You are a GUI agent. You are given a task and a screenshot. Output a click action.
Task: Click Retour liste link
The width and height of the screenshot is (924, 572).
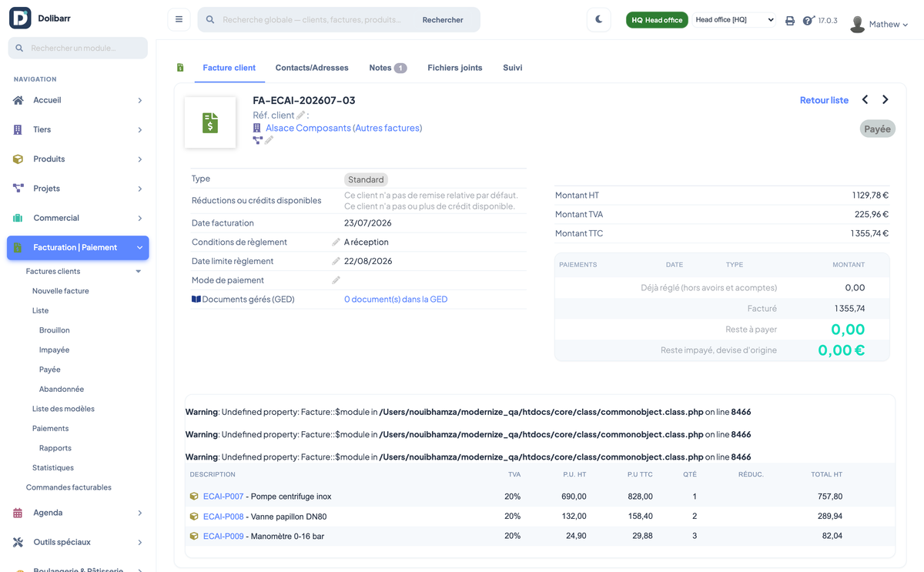[x=824, y=100]
